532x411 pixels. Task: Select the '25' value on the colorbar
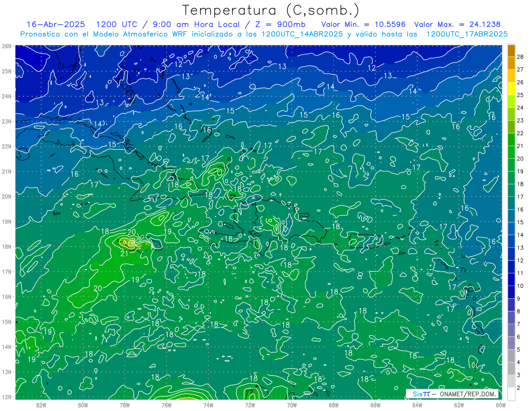pyautogui.click(x=520, y=95)
